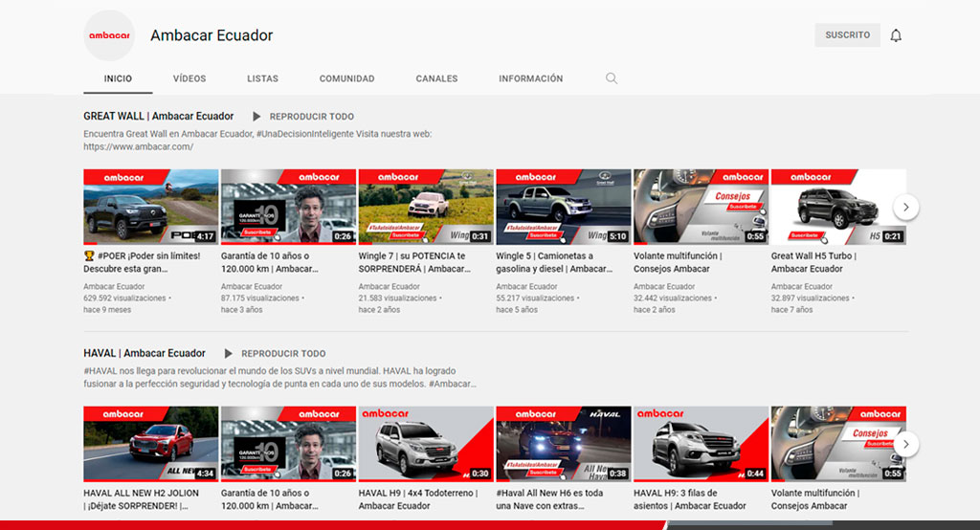Click title '#Haval All New H6 es toda una Nave'
The height and width of the screenshot is (530, 980).
[550, 499]
